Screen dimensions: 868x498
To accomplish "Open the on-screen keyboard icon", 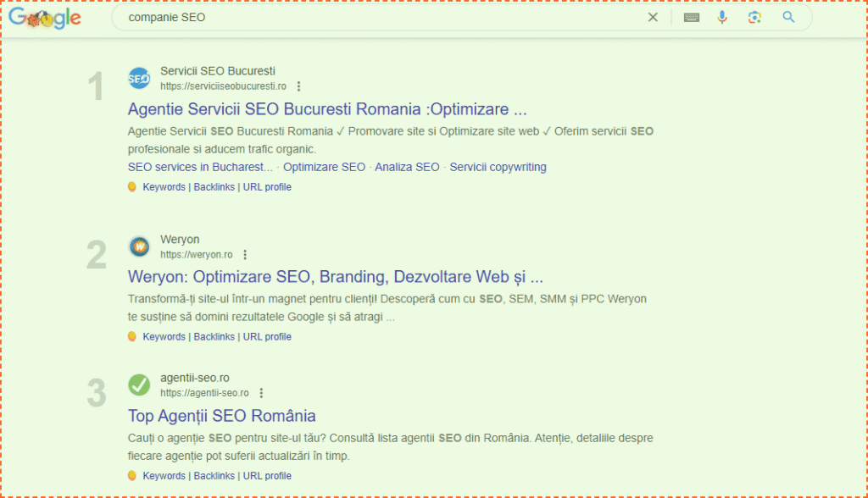I will (691, 17).
